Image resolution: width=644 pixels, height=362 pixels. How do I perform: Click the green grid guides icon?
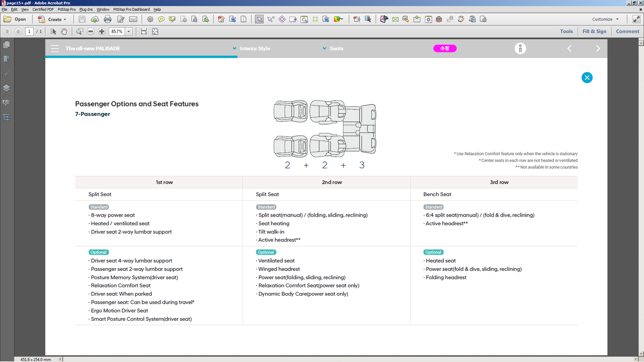coord(316,19)
